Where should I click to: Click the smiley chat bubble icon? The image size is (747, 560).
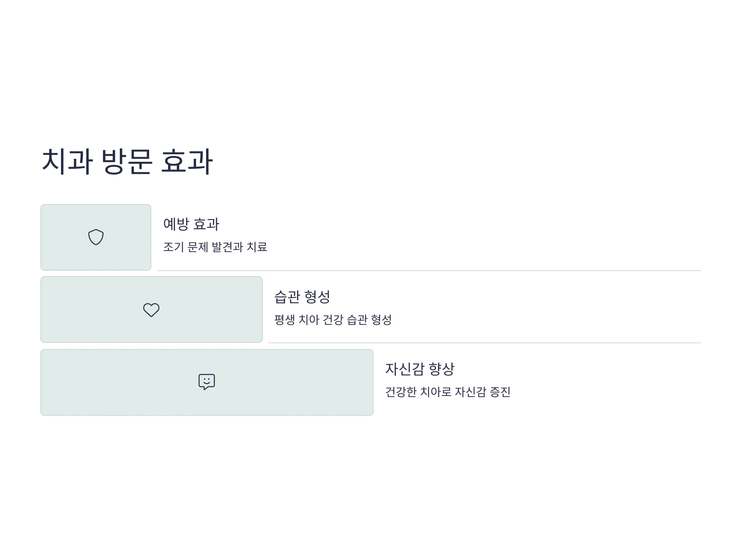point(207,382)
